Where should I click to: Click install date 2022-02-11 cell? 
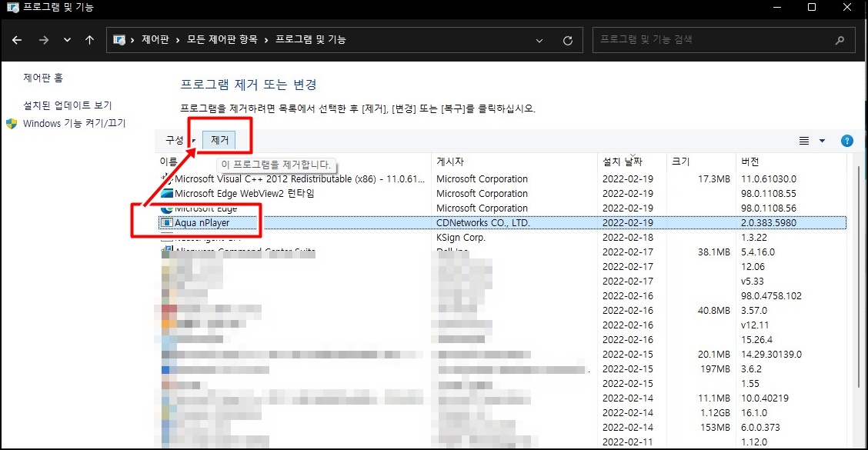[628, 442]
